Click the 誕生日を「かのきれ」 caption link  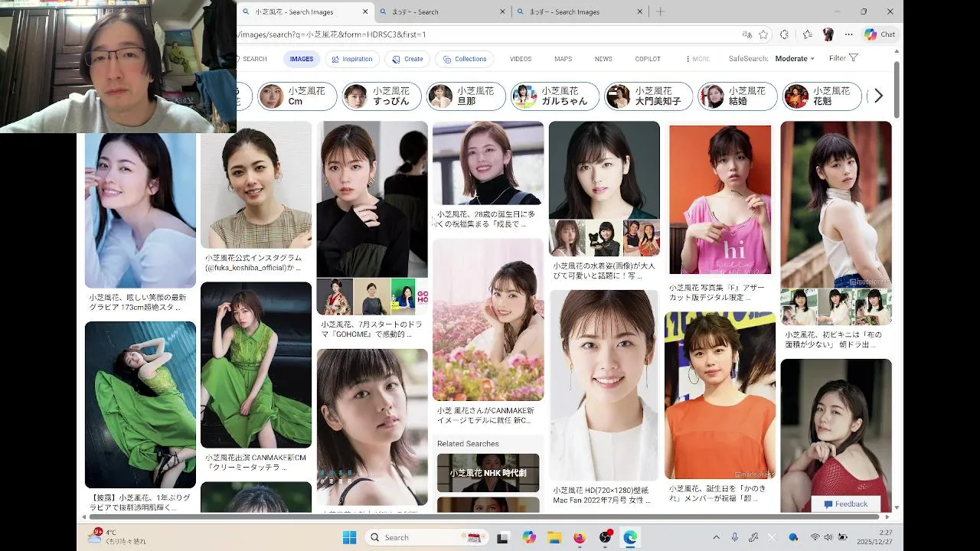click(x=717, y=493)
